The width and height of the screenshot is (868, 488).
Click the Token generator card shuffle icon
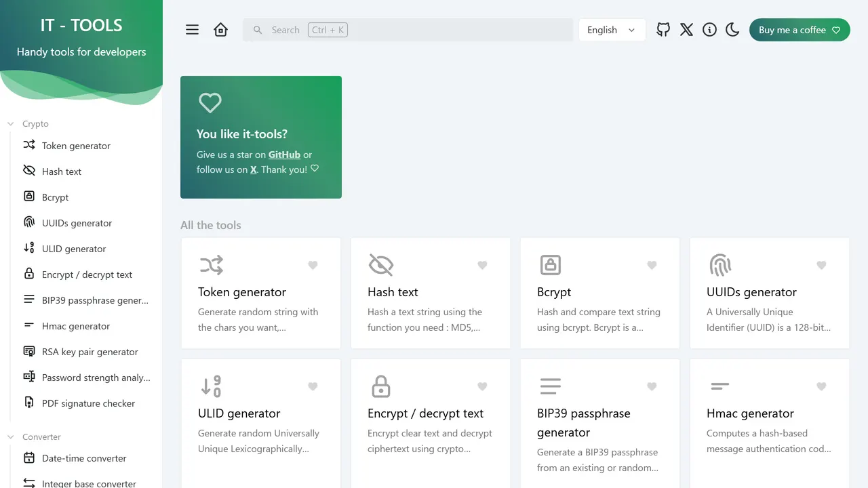coord(212,265)
